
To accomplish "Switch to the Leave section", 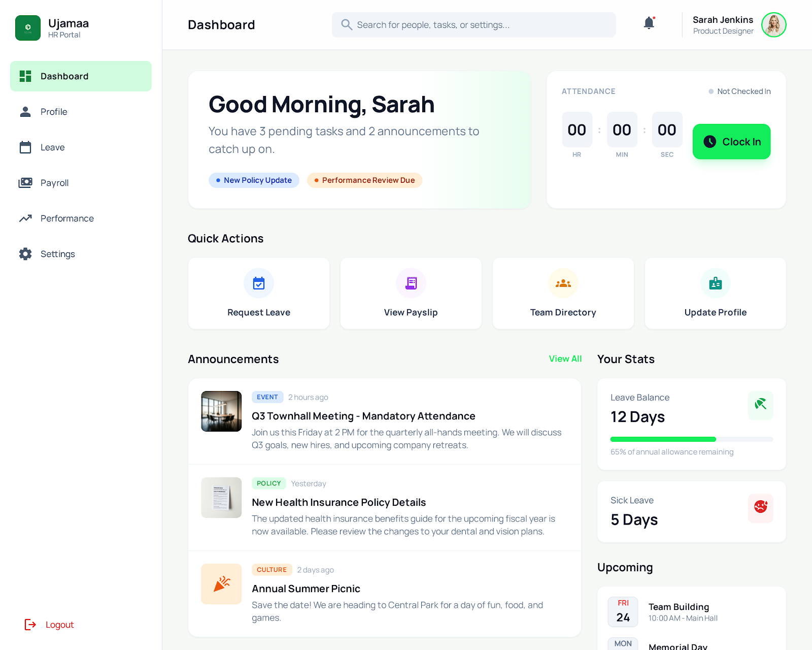I will (52, 147).
